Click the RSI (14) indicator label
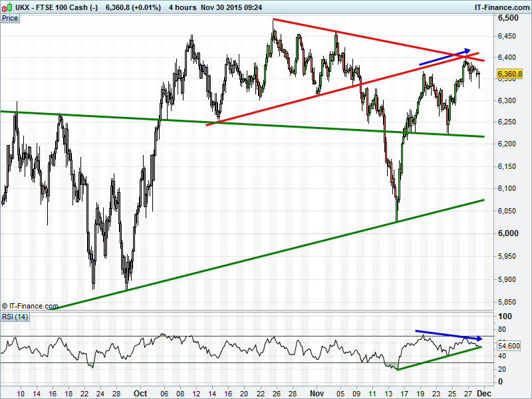The image size is (532, 399). [15, 317]
